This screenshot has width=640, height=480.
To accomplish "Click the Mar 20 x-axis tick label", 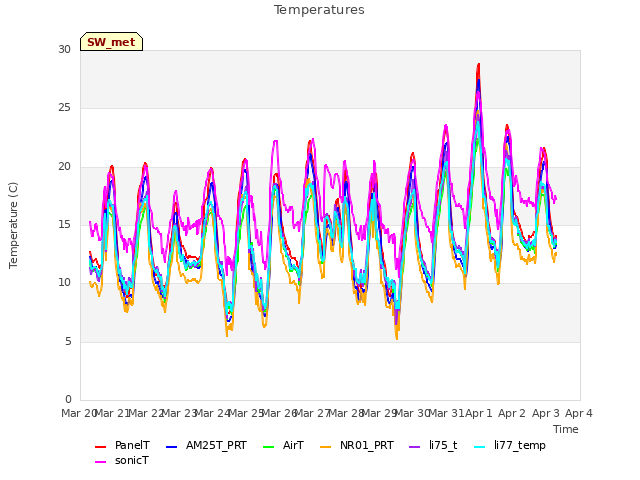I will click(x=78, y=413).
